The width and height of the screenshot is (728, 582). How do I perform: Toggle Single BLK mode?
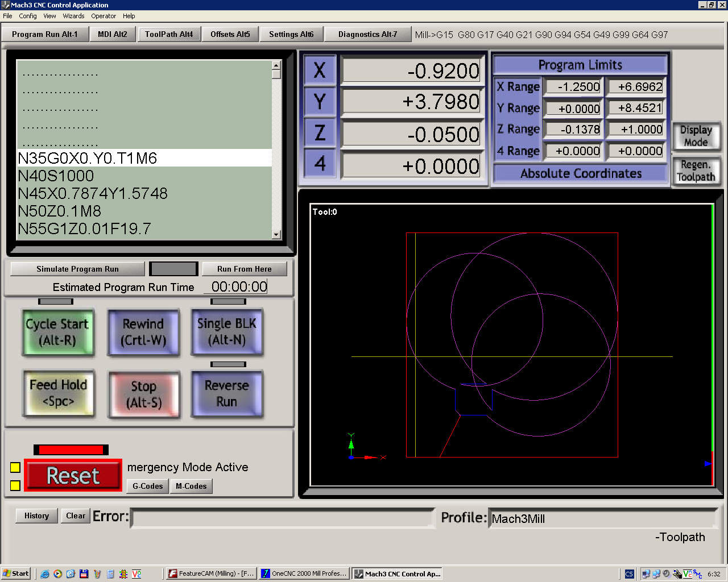pyautogui.click(x=227, y=332)
